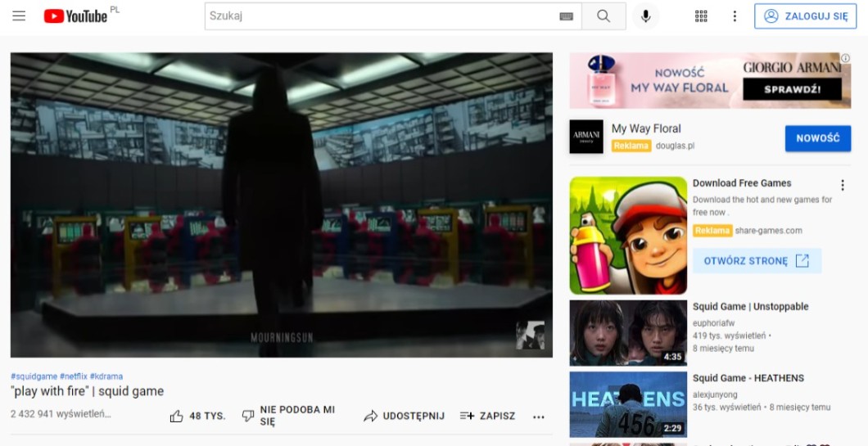Open the on-screen keyboard in search box

(x=566, y=16)
